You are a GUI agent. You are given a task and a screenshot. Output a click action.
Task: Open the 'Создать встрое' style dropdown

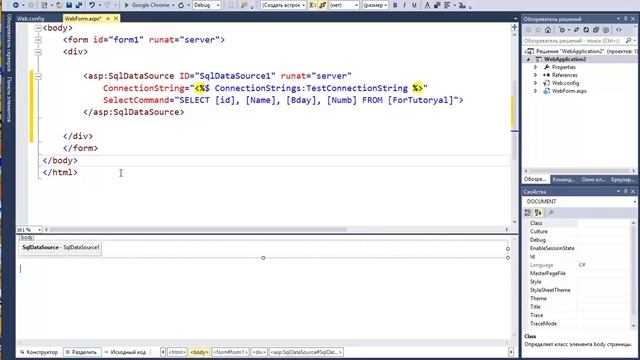[x=283, y=5]
